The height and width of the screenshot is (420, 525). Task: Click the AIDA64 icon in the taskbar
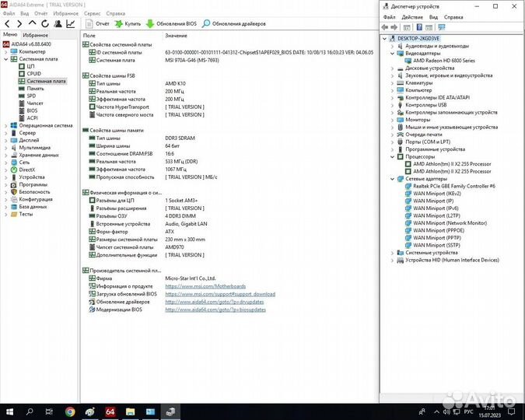[x=110, y=411]
